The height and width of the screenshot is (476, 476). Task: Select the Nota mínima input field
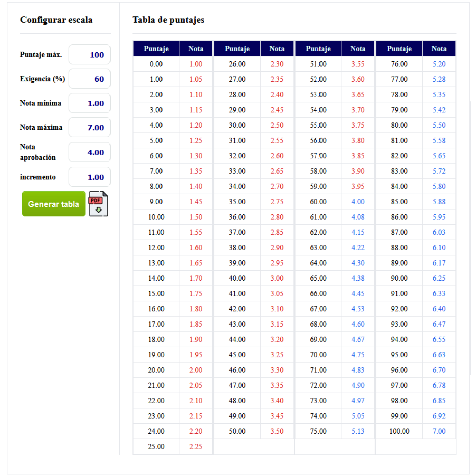coord(90,103)
